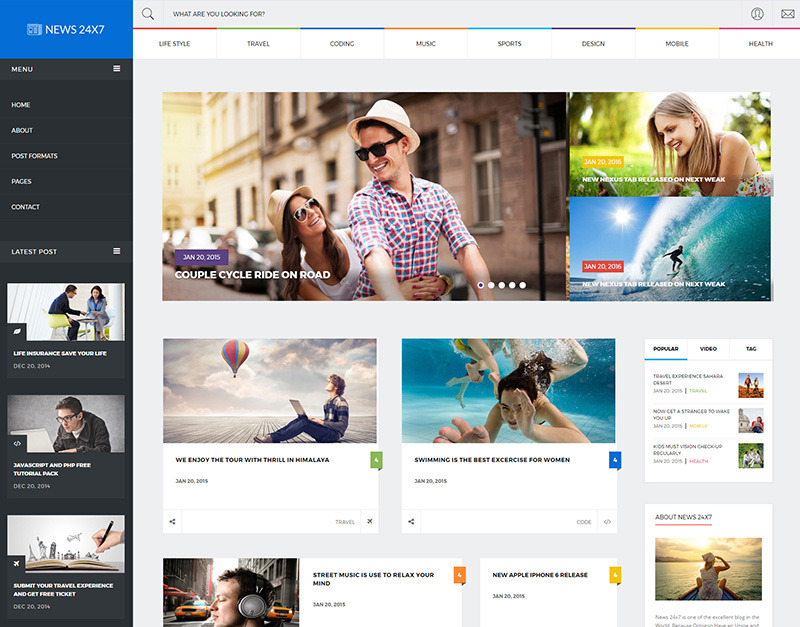Open the CONTACT page link

click(x=28, y=207)
